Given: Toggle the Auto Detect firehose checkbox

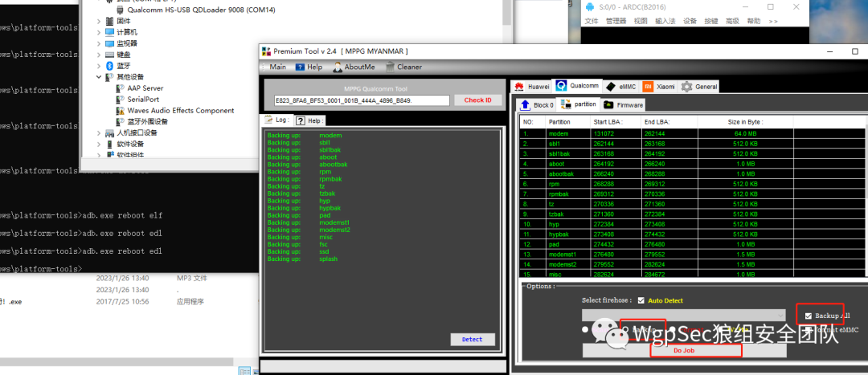Looking at the screenshot, I should (x=641, y=300).
